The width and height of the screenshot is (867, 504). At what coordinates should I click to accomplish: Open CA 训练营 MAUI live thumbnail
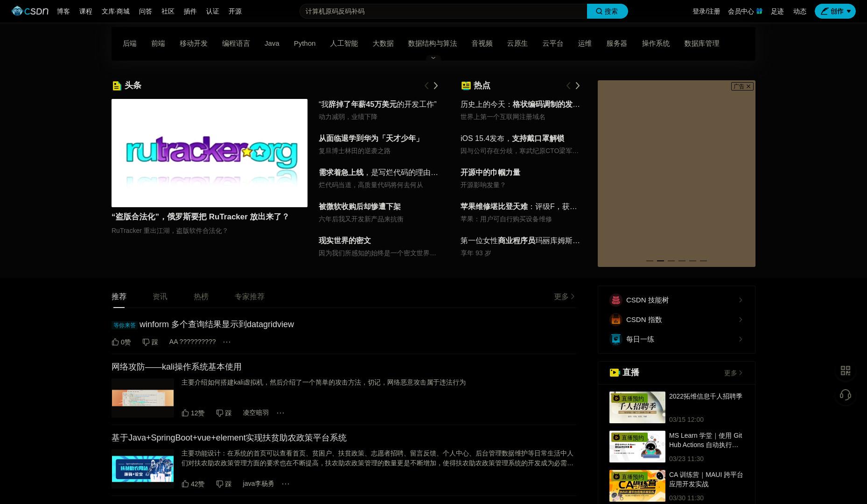pos(637,486)
